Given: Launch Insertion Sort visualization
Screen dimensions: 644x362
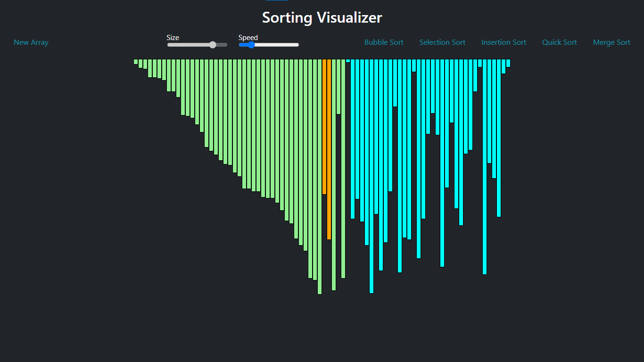Looking at the screenshot, I should (504, 42).
